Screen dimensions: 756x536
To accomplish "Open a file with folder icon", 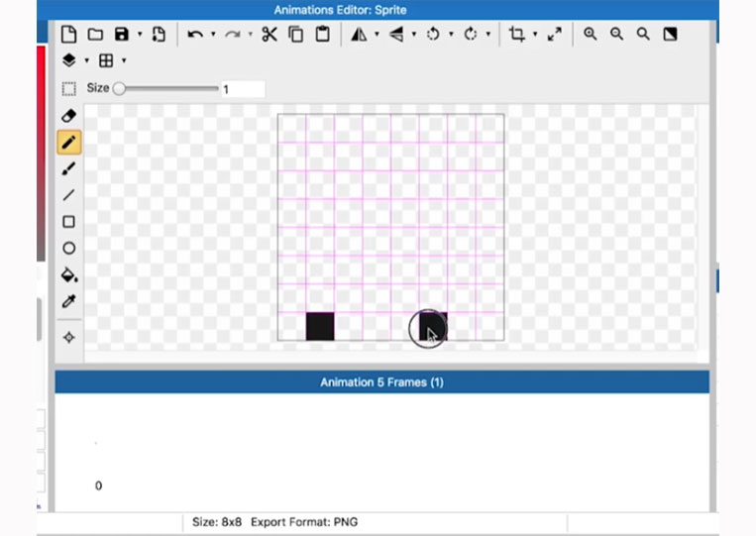I will [95, 35].
